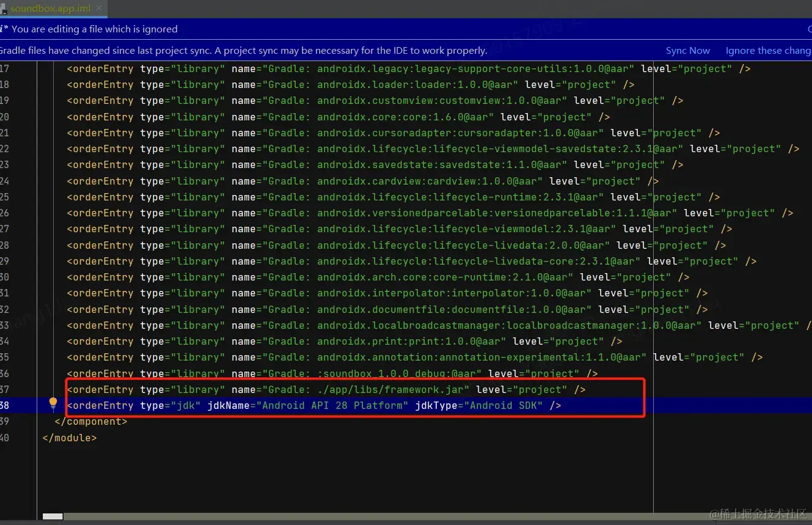Click the Ignore these changes link
Image resolution: width=812 pixels, height=525 pixels.
tap(769, 51)
